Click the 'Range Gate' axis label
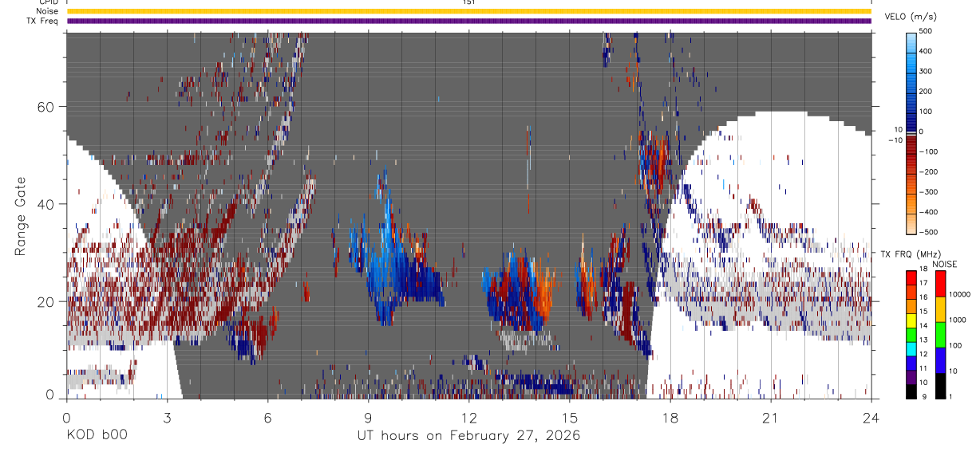This screenshot has height=452, width=980. 22,217
